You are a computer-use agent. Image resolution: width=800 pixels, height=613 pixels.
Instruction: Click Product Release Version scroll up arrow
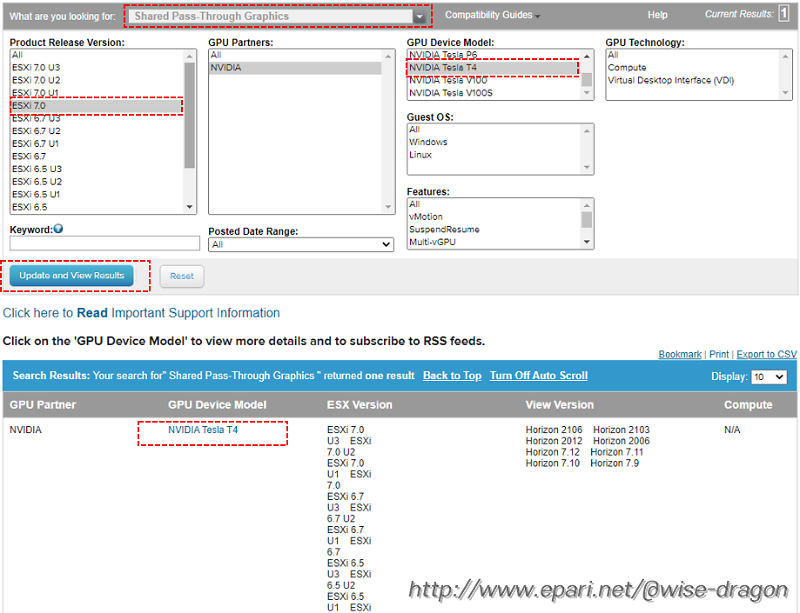[x=189, y=56]
